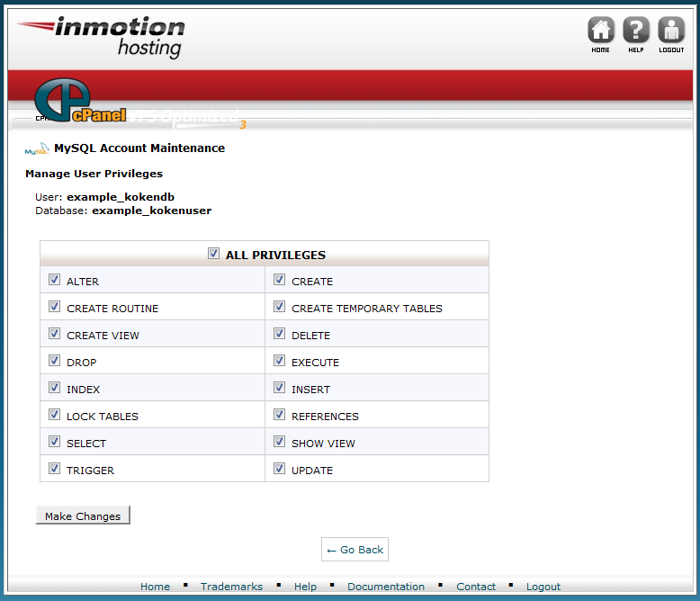Toggle the EXECUTE privilege checkbox
The height and width of the screenshot is (601, 700).
point(280,361)
